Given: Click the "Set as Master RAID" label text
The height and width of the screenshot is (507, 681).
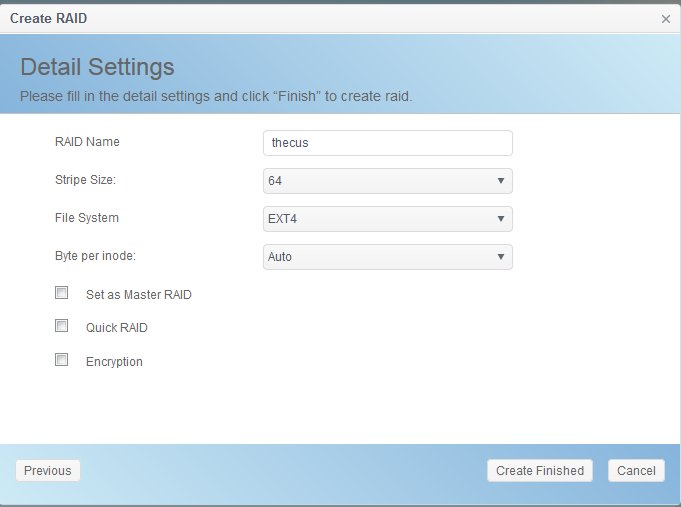Looking at the screenshot, I should coord(138,295).
